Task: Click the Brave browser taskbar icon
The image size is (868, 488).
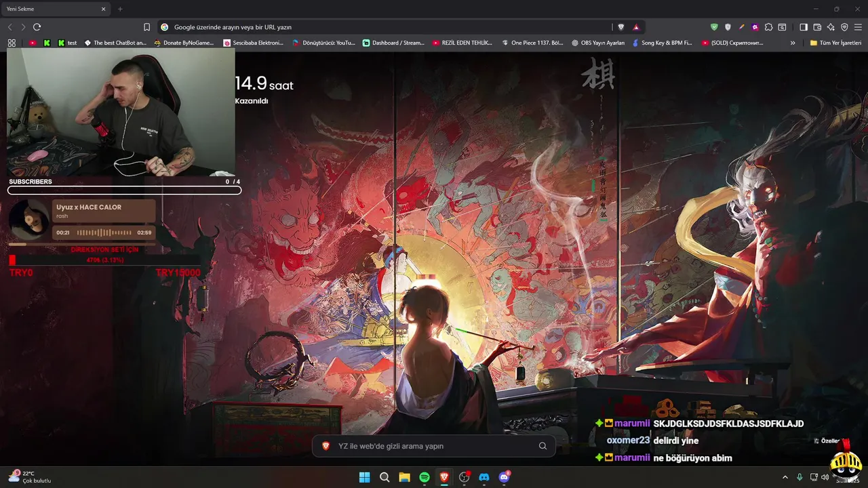Action: (x=444, y=477)
